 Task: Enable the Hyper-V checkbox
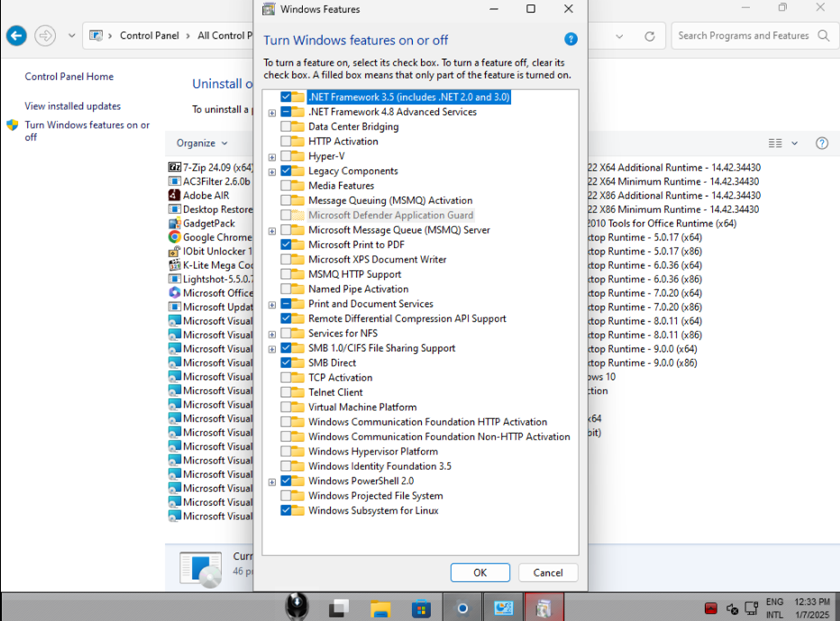[x=286, y=156]
